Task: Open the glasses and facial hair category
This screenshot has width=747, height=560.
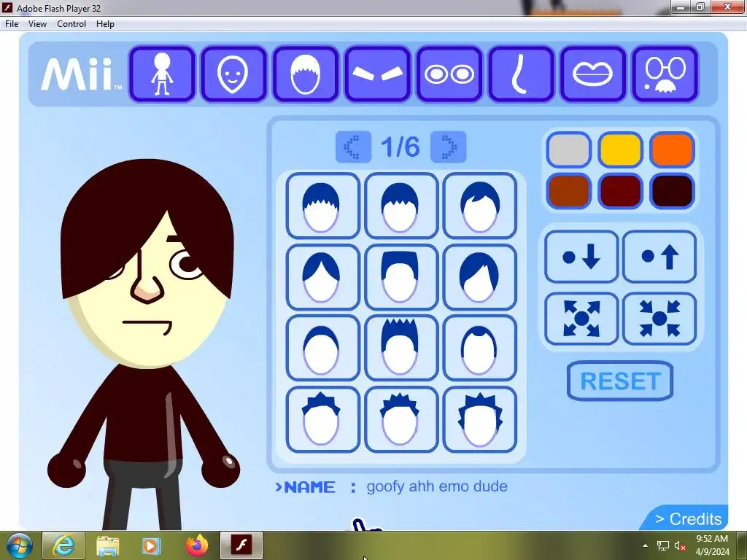Action: pyautogui.click(x=665, y=74)
